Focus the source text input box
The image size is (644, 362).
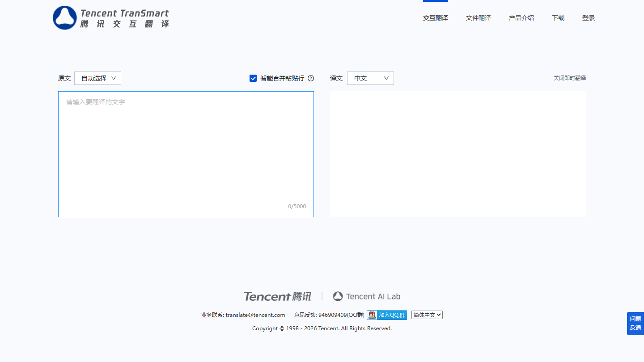(186, 154)
